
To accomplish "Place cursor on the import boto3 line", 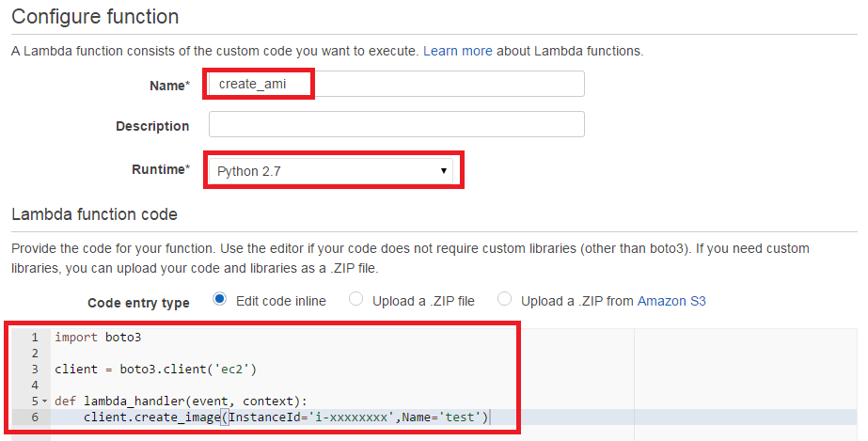I will [98, 337].
